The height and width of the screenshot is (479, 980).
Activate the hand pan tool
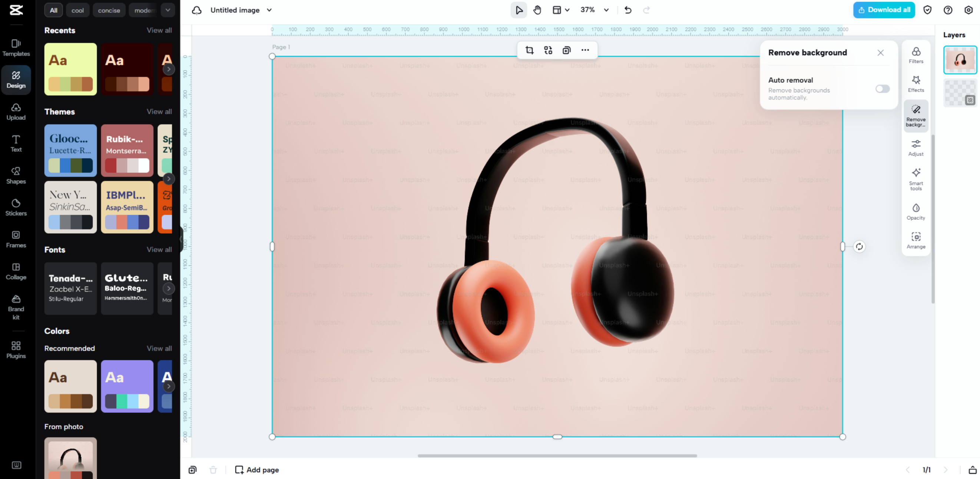(537, 10)
